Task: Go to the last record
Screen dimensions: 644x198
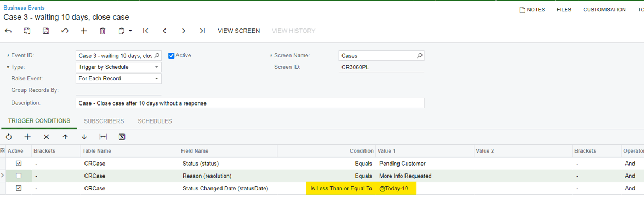Action: [202, 31]
